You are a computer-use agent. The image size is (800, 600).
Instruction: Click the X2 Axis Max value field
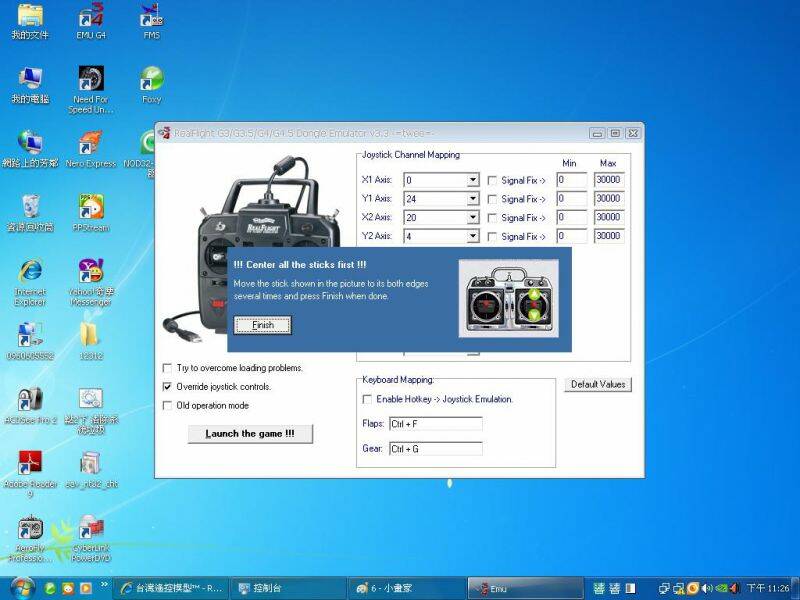tap(609, 218)
